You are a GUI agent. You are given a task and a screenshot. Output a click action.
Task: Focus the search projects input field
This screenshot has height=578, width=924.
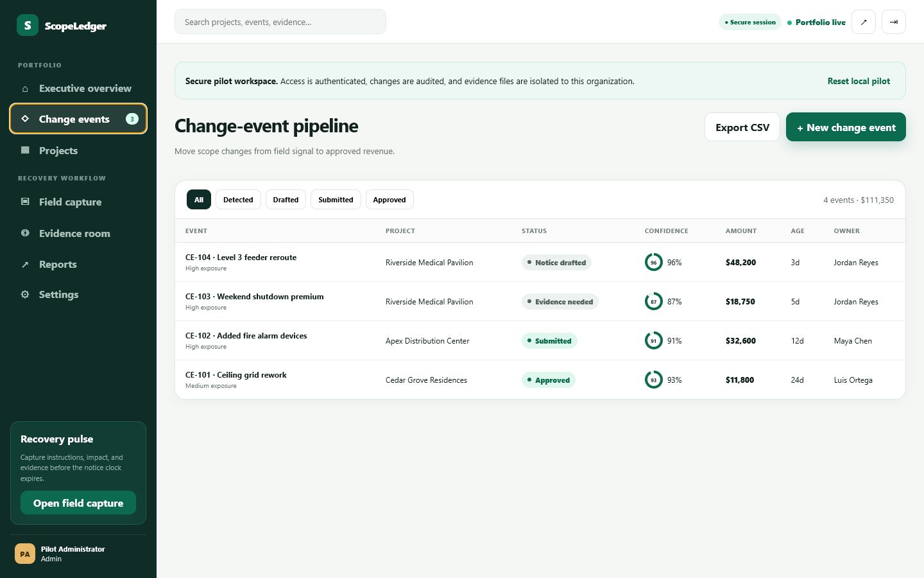280,22
